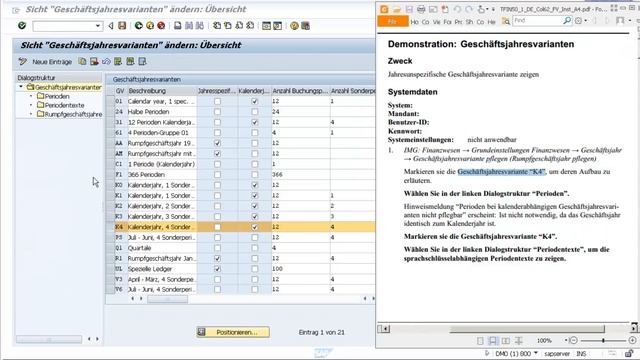This screenshot has width=640, height=360.
Task: Click the yellow Exit icon
Action: pyautogui.click(x=150, y=26)
